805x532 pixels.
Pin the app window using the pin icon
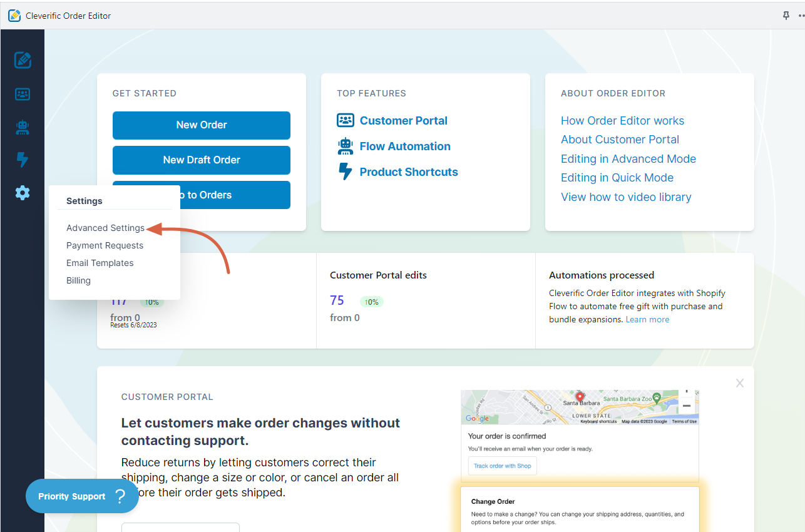(x=786, y=15)
